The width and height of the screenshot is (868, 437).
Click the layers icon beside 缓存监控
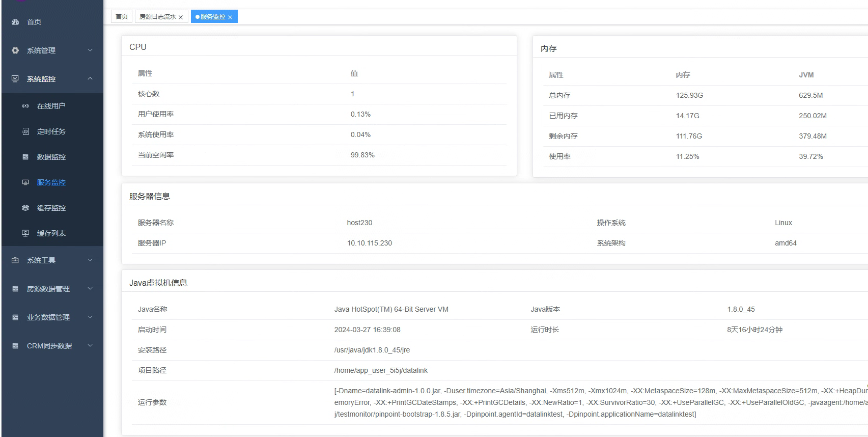[x=25, y=208]
